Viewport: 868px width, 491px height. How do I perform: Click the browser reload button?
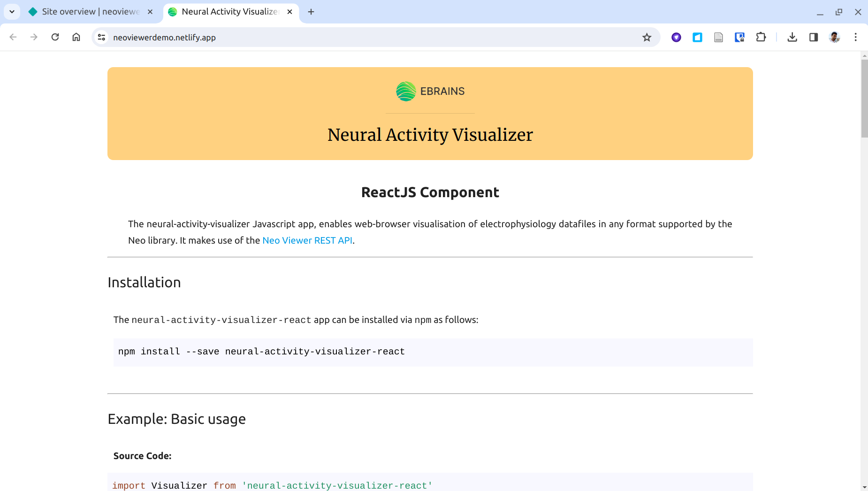pos(55,37)
